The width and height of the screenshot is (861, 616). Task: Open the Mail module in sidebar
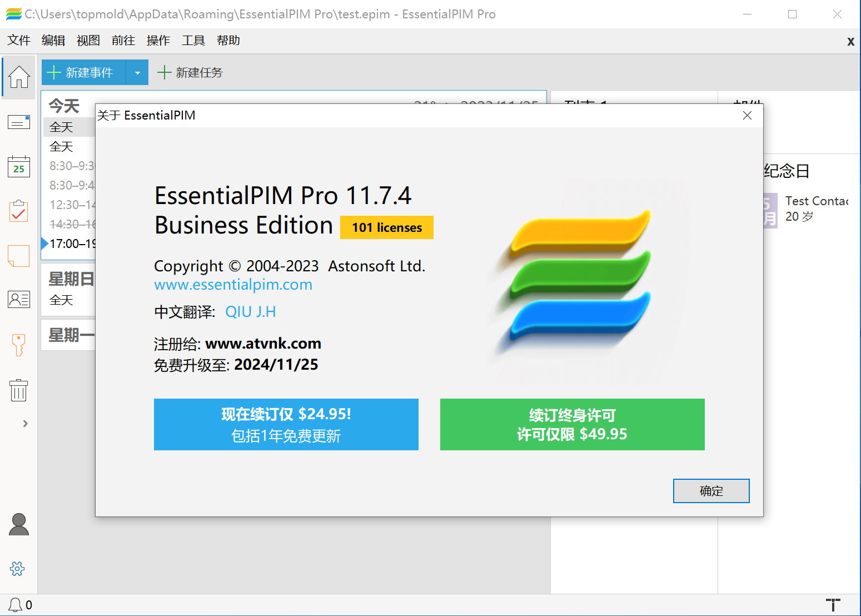tap(19, 122)
